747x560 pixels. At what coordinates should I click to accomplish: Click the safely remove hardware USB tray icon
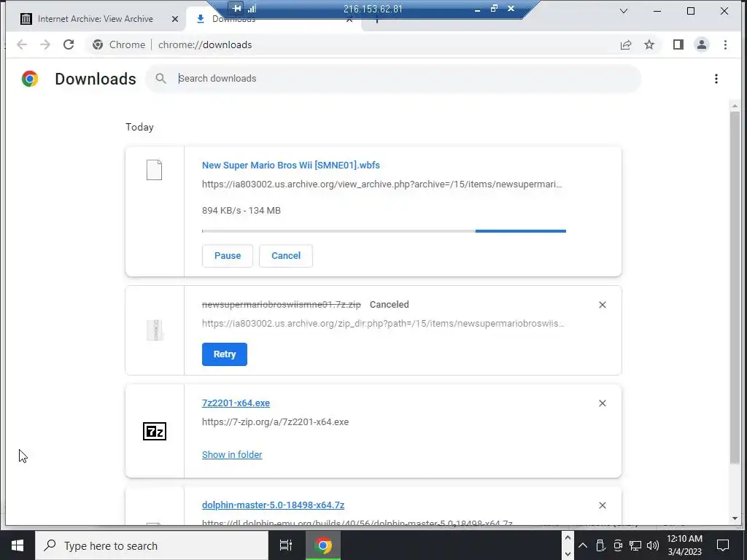[600, 545]
